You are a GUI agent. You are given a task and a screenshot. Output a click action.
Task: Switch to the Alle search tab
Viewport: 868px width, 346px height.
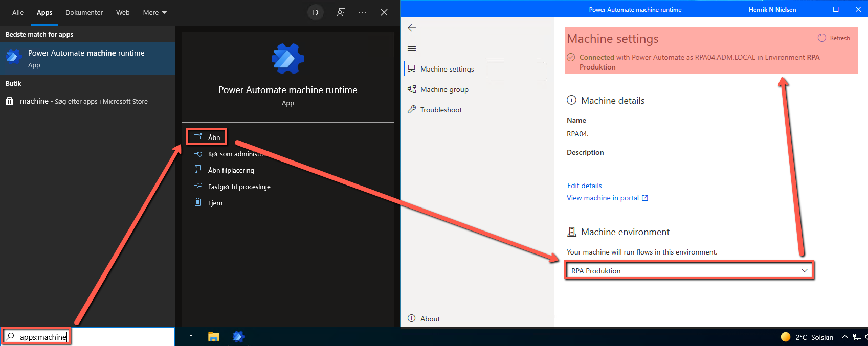click(18, 12)
